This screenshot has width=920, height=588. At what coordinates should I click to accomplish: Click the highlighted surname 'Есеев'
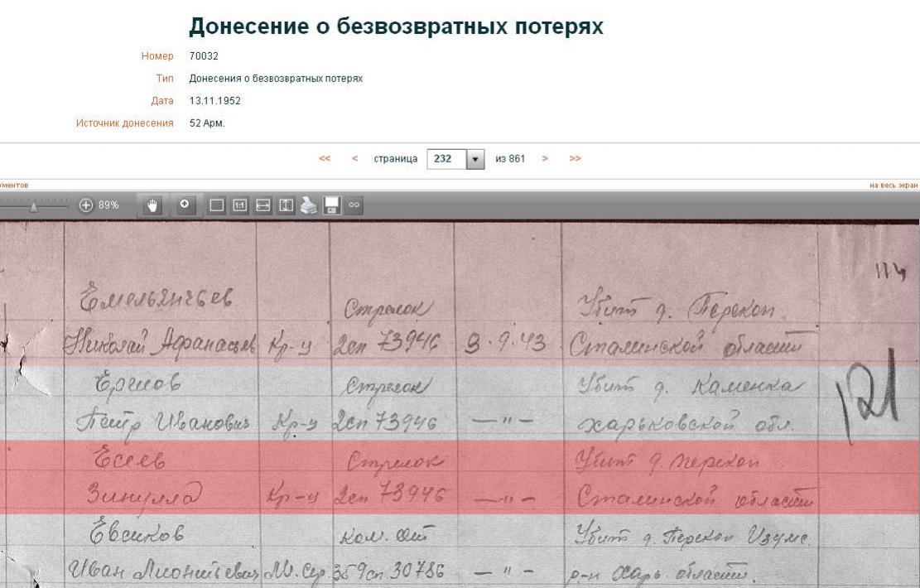click(x=130, y=459)
